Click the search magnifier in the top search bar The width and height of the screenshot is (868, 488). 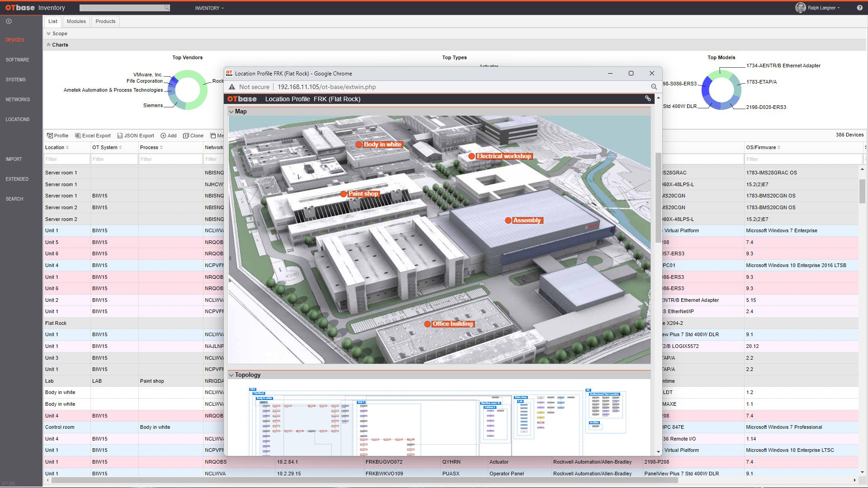click(x=166, y=8)
